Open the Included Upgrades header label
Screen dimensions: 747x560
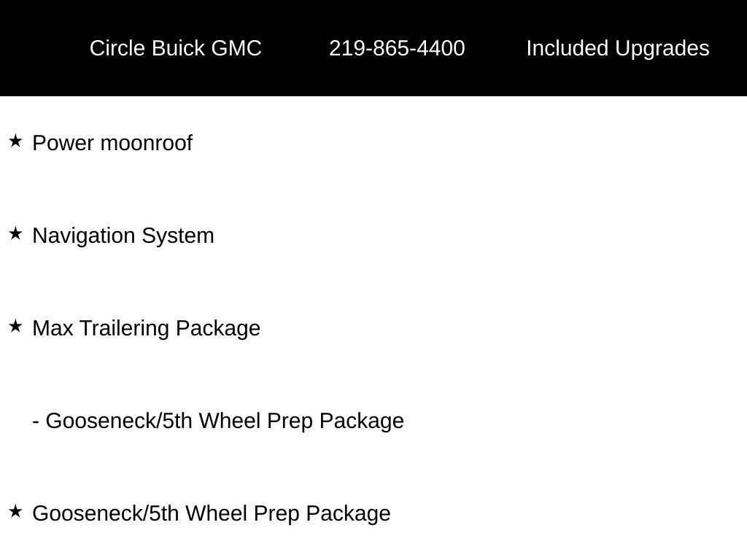point(618,48)
